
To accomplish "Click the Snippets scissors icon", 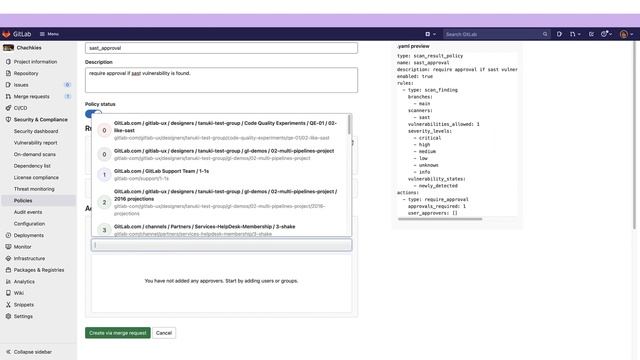I will (x=8, y=305).
